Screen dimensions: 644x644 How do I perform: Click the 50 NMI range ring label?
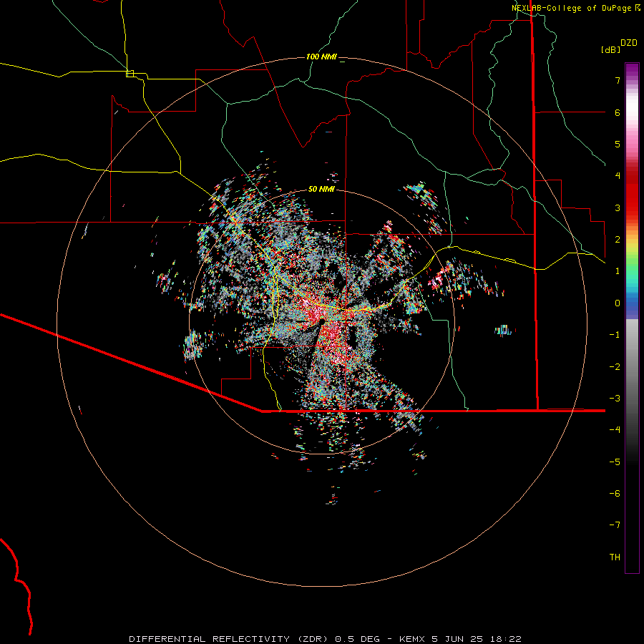pos(321,189)
